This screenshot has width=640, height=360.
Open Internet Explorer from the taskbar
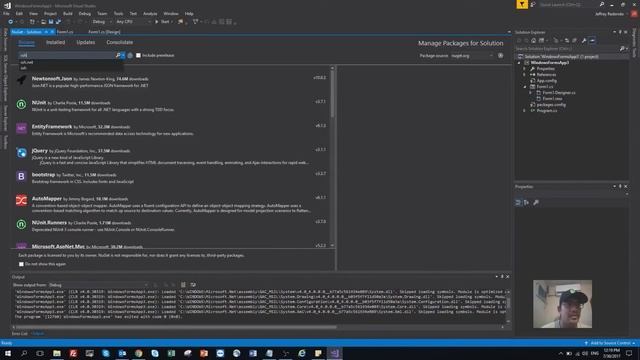pos(302,353)
